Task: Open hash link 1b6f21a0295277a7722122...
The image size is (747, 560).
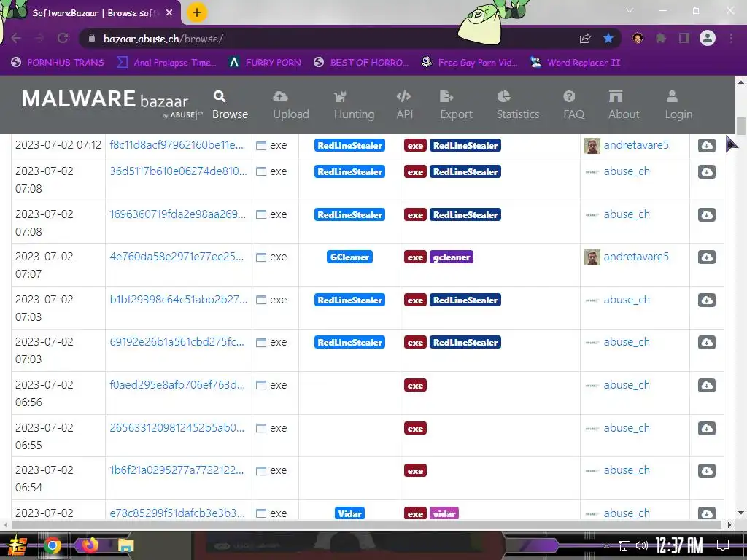Action: (177, 470)
